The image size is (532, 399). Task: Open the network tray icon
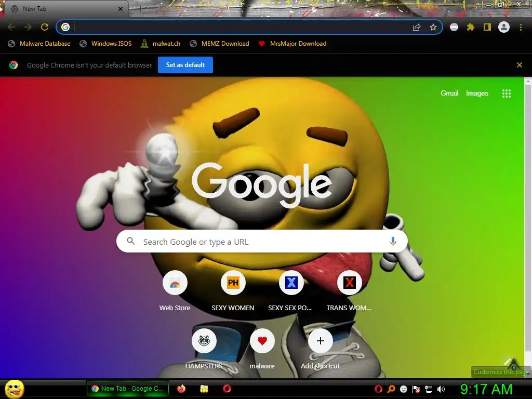tap(429, 389)
